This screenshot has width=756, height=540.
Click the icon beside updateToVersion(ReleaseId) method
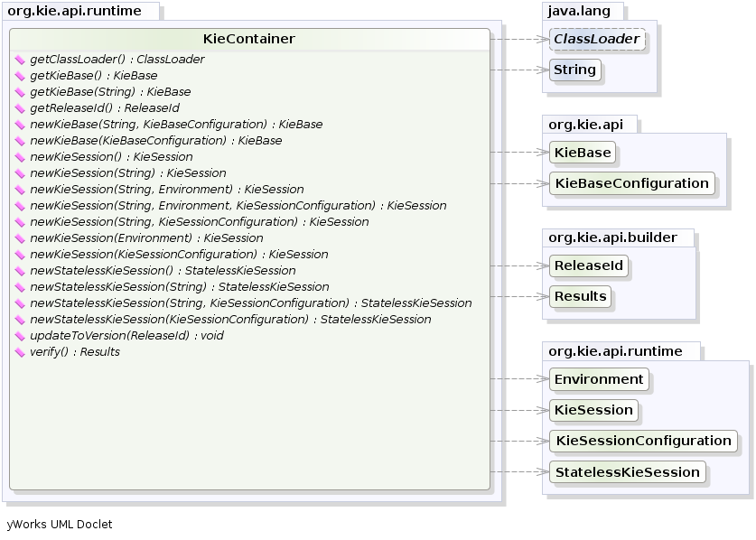point(22,335)
